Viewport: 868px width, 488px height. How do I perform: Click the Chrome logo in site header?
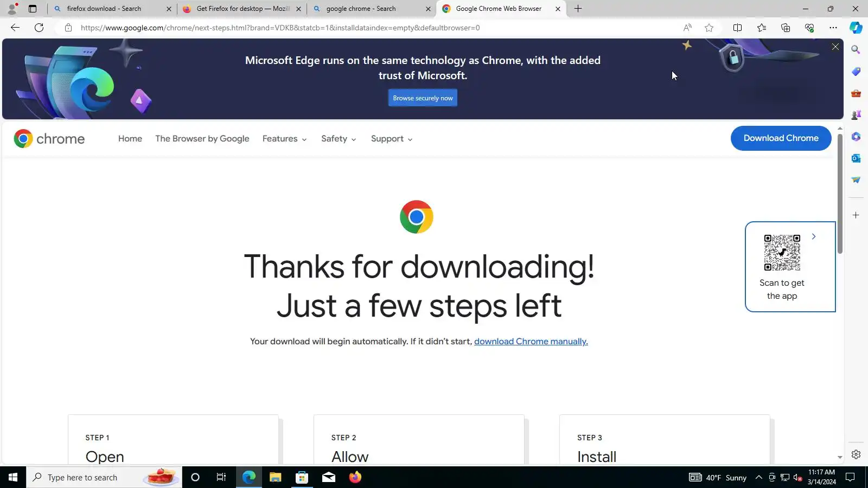49,139
